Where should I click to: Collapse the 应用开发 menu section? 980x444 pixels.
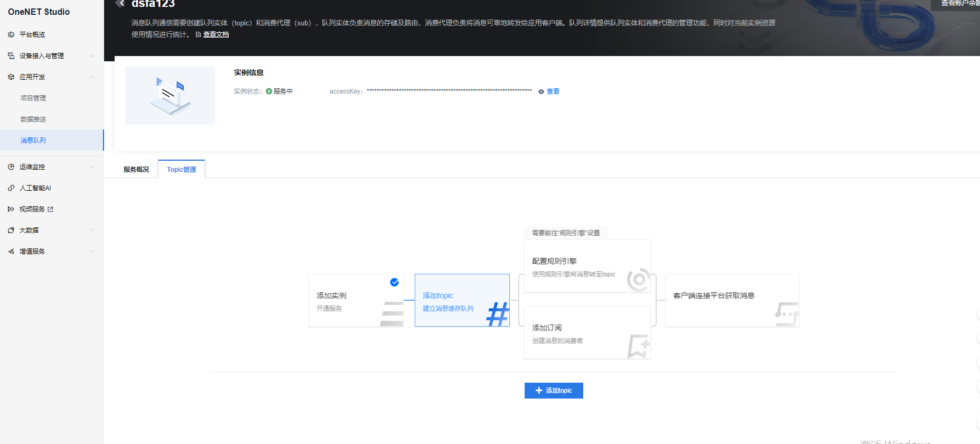tap(91, 77)
